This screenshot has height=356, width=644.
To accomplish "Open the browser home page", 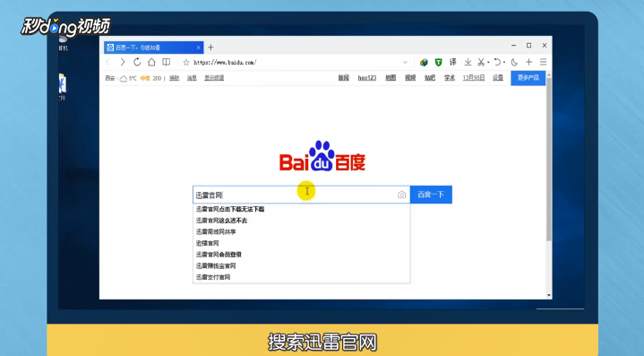I will pos(151,62).
